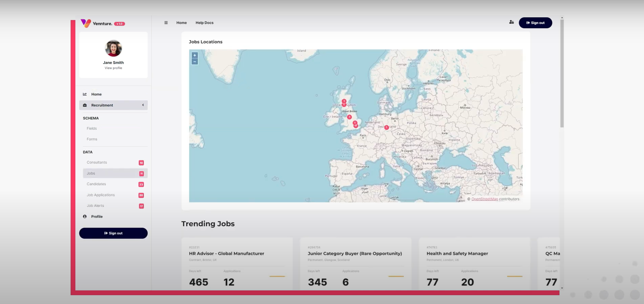Viewport: 644px width, 304px height.
Task: Click the Recruitment briefcase icon
Action: click(x=85, y=105)
